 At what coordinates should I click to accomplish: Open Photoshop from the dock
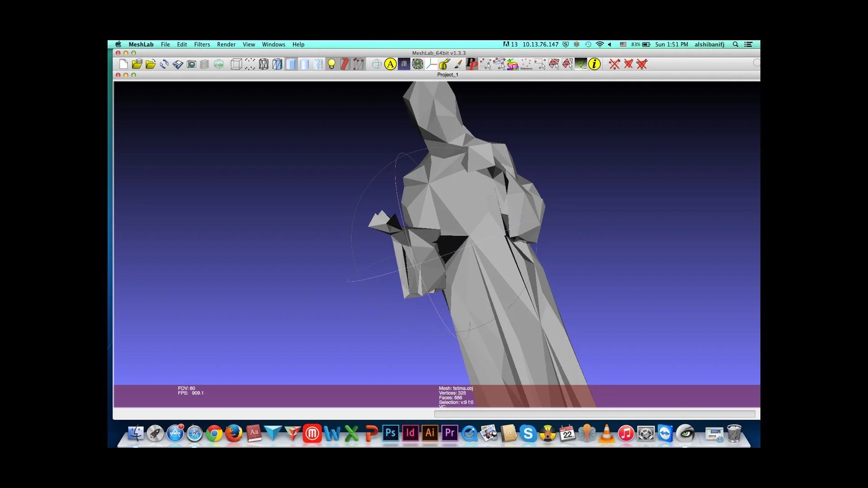[x=390, y=433]
